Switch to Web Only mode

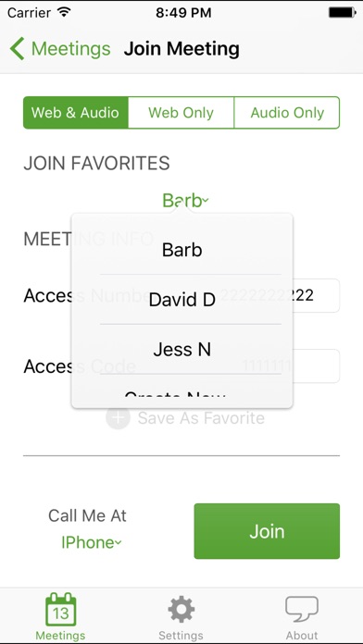[x=181, y=113]
